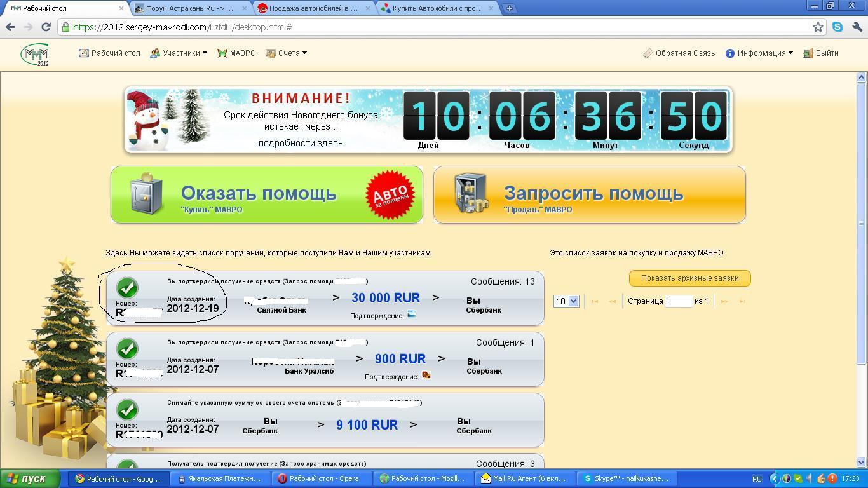This screenshot has width=868, height=488.
Task: Click the Skype extension icon in toolbar
Action: pyautogui.click(x=837, y=27)
